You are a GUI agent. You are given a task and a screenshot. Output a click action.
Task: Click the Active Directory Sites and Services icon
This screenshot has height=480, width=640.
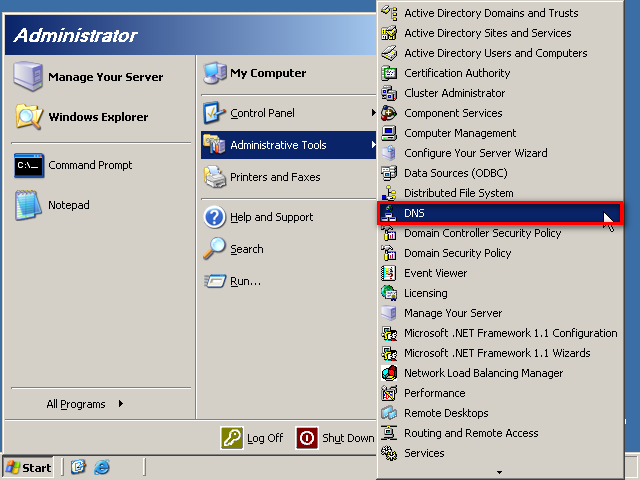[x=389, y=33]
